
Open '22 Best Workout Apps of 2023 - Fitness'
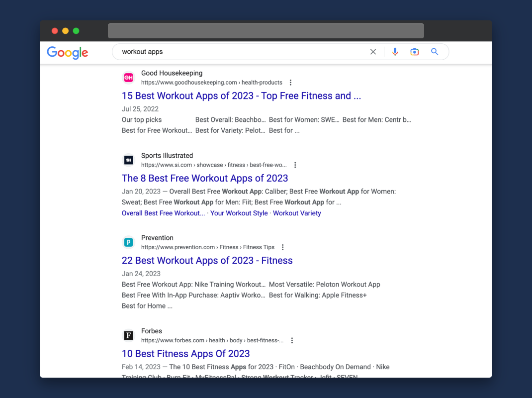[x=207, y=261]
